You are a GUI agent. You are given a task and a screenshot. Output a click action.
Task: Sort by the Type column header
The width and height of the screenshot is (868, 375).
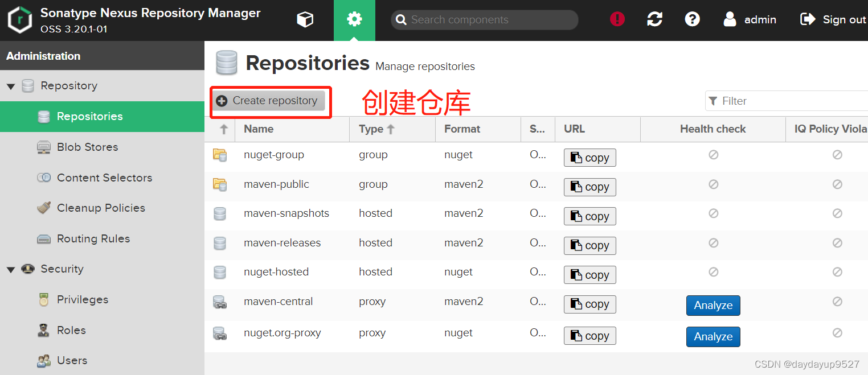(392, 129)
